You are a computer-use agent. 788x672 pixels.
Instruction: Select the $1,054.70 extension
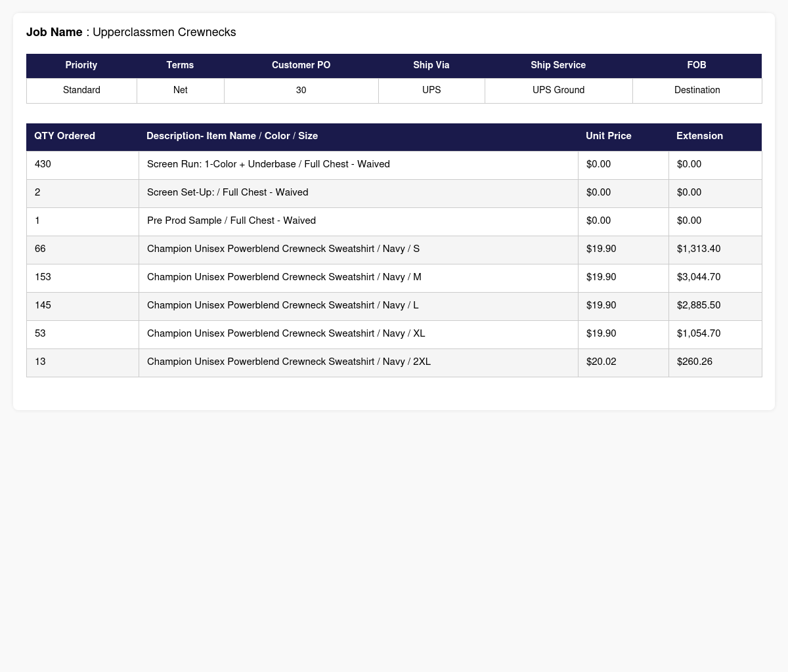point(715,334)
